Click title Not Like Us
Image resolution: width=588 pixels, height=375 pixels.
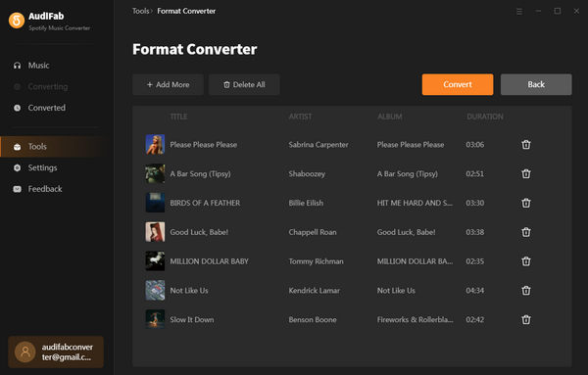(x=189, y=291)
